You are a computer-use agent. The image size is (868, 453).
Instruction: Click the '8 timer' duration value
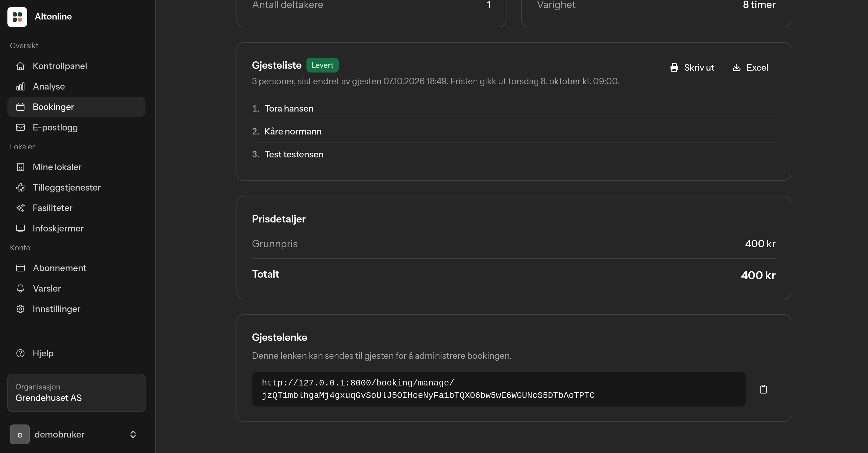click(x=759, y=5)
